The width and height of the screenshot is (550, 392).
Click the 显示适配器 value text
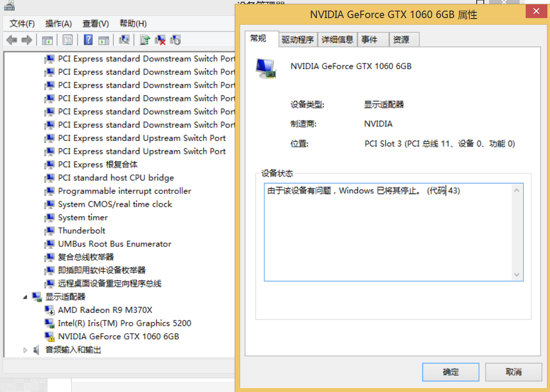pos(384,105)
